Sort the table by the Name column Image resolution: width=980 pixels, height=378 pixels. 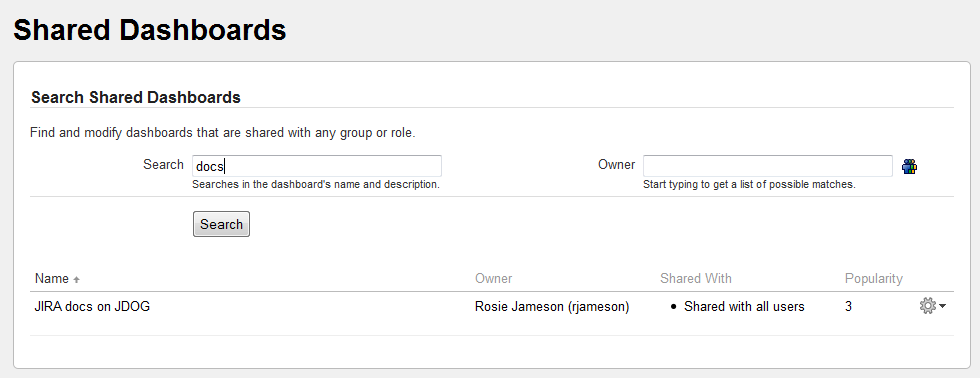click(x=52, y=279)
